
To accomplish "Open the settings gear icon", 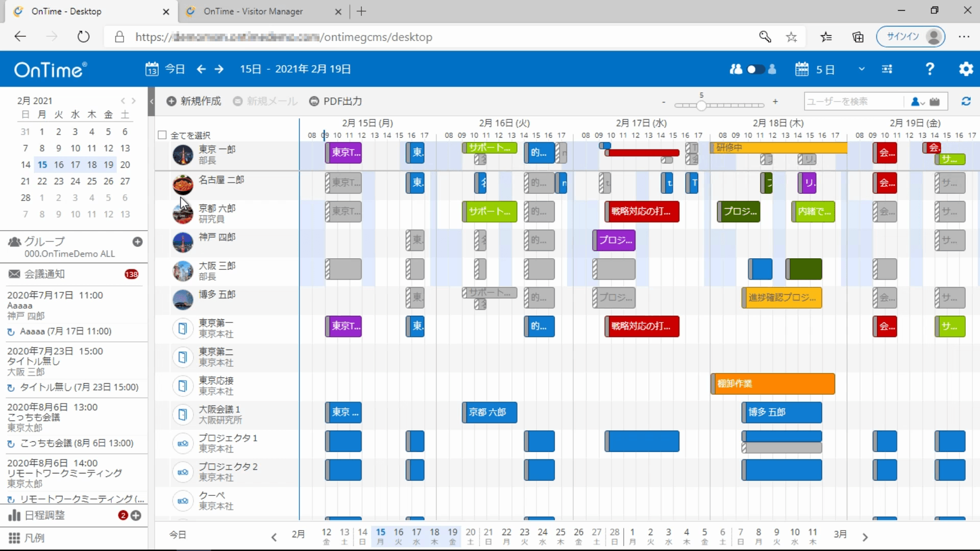I will (966, 69).
